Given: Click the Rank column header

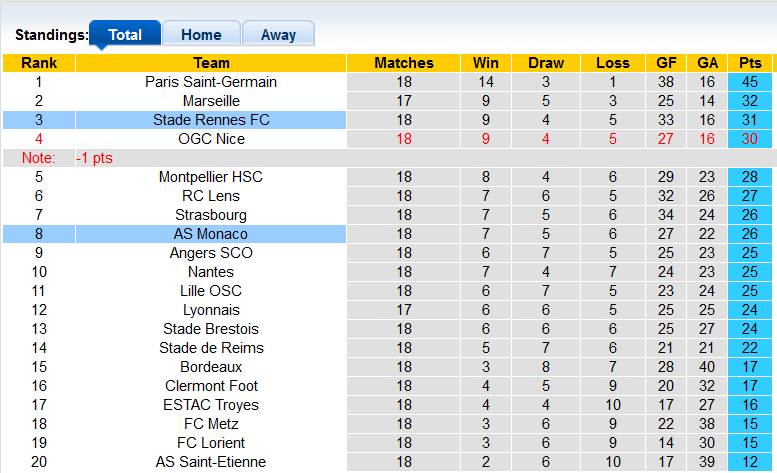Looking at the screenshot, I should (x=39, y=63).
